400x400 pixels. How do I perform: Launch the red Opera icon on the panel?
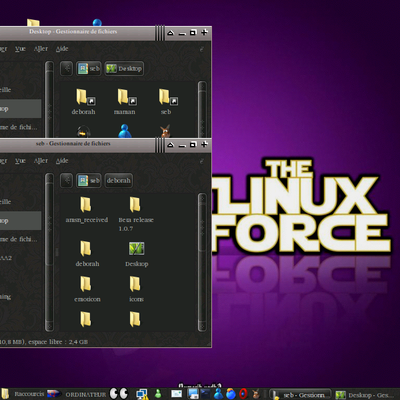point(243,394)
